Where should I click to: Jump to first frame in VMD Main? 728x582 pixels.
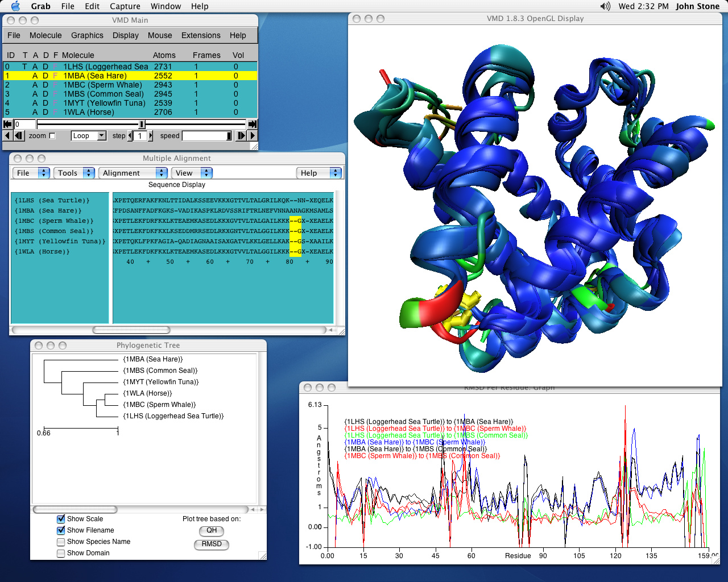pyautogui.click(x=7, y=124)
